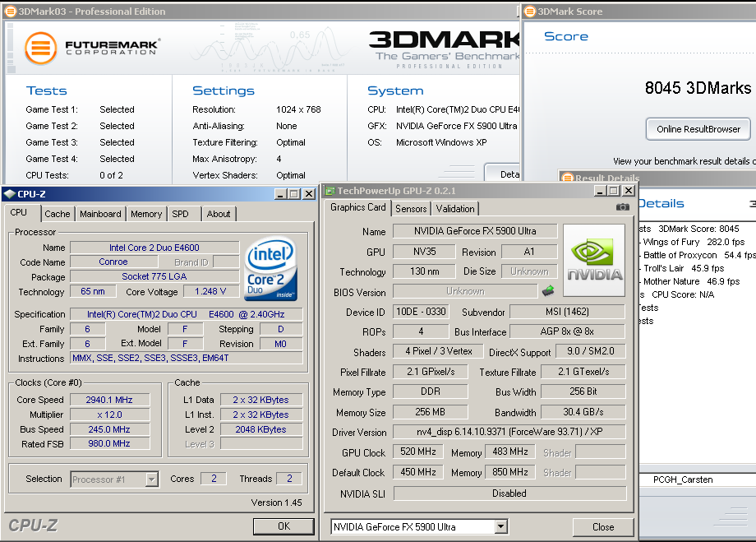Select the Graphics Card tab
This screenshot has width=756, height=542.
(357, 207)
